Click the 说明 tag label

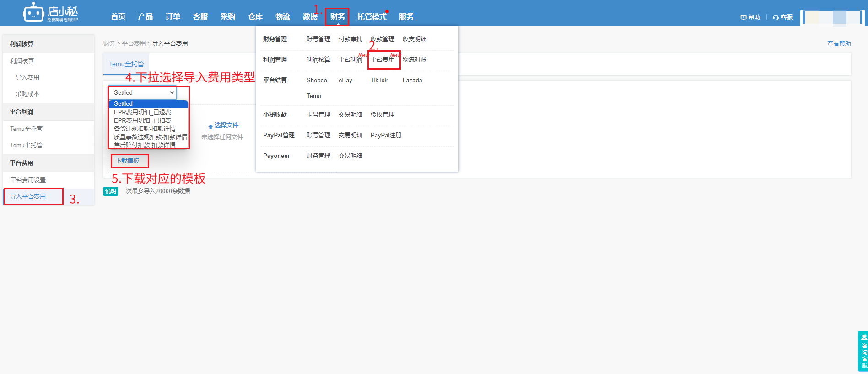[x=111, y=191]
